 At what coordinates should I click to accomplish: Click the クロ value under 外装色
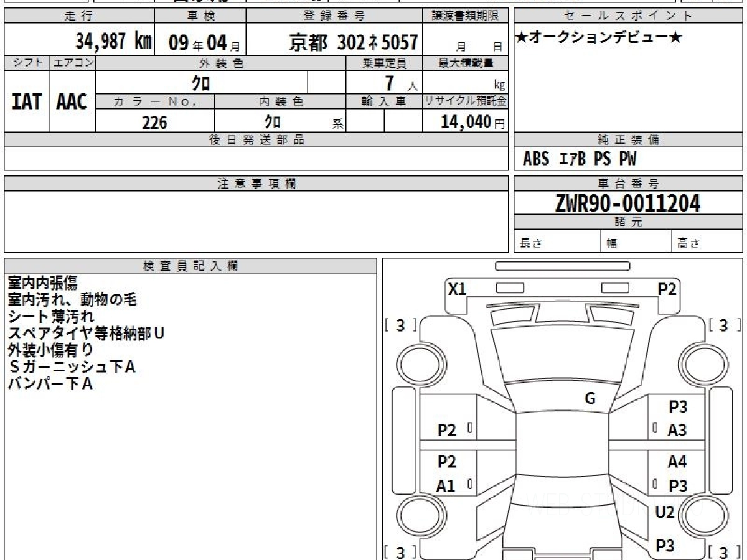point(202,82)
